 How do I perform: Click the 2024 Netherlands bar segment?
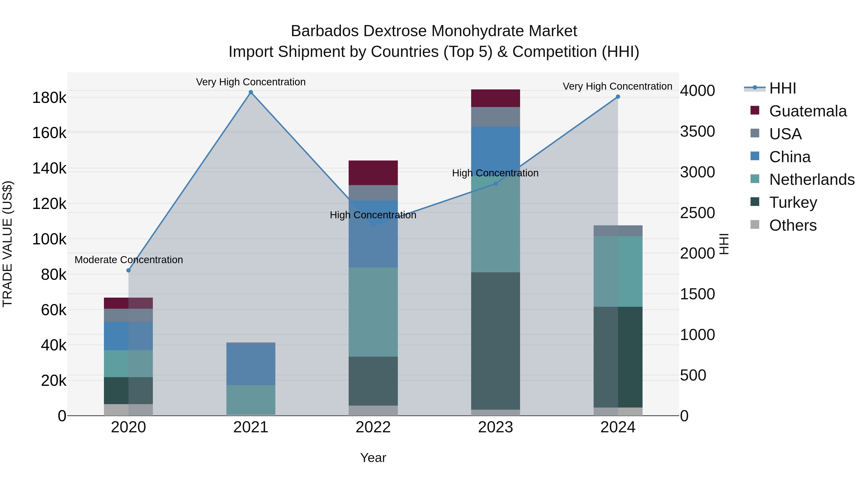[618, 271]
